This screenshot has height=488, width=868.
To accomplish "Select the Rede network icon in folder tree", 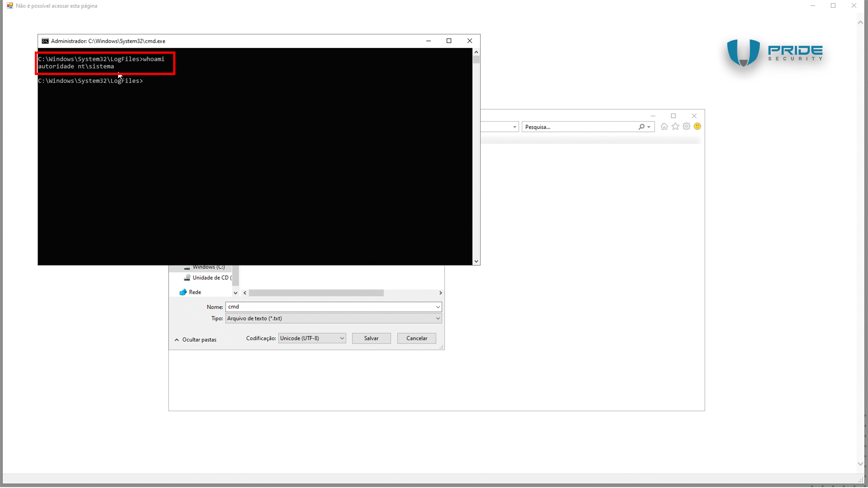I will point(183,292).
